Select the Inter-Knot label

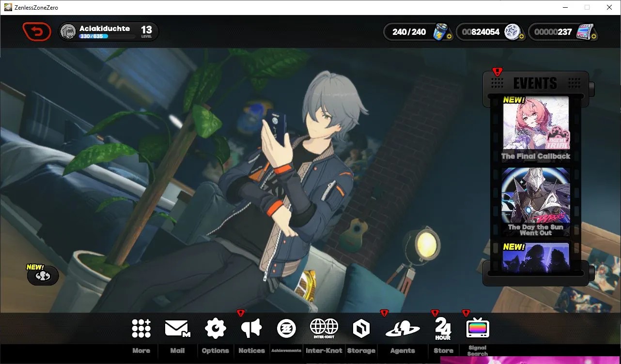click(x=324, y=350)
